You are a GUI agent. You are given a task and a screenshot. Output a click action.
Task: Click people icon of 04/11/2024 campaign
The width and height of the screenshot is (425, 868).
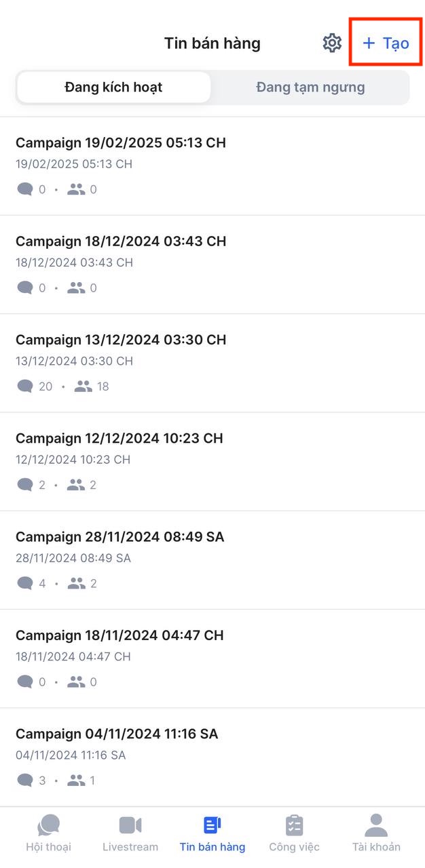pos(77,781)
